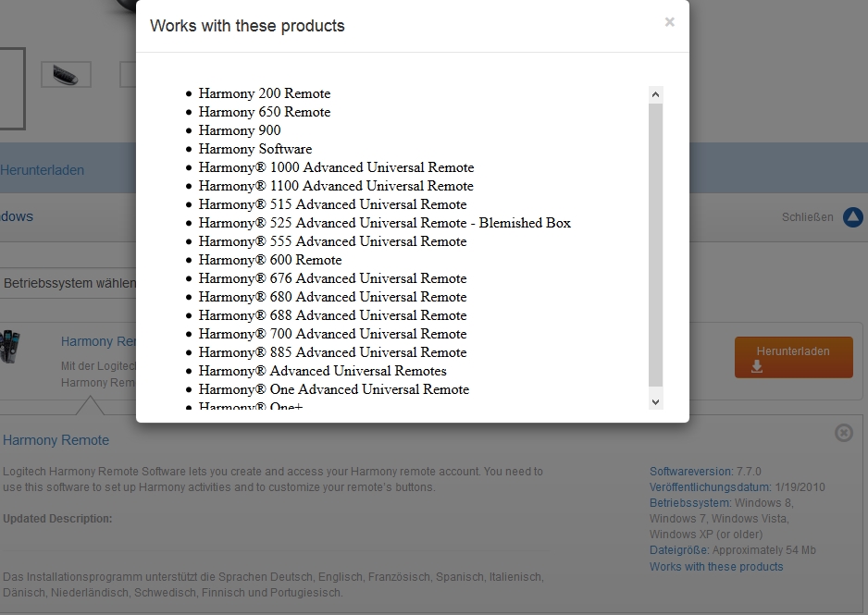
Task: Click the Dateigröße Approximately 54 Mb text
Action: [733, 550]
